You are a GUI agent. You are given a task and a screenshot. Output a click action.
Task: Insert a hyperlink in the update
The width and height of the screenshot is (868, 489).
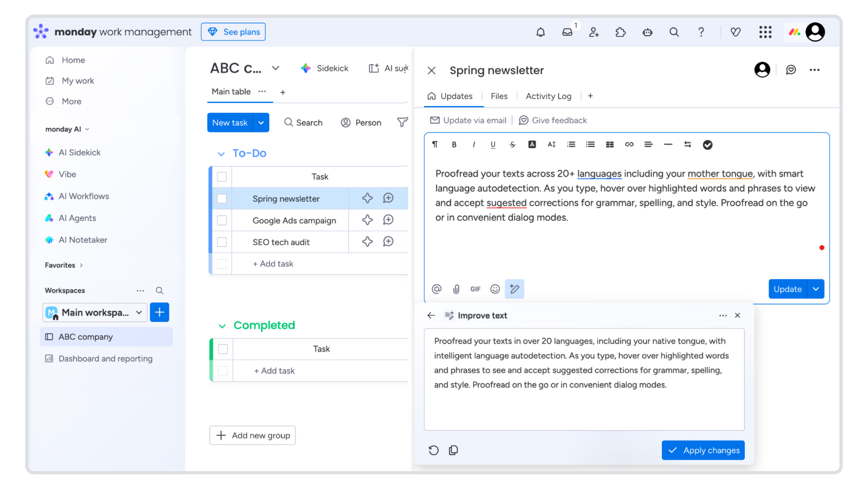(629, 145)
